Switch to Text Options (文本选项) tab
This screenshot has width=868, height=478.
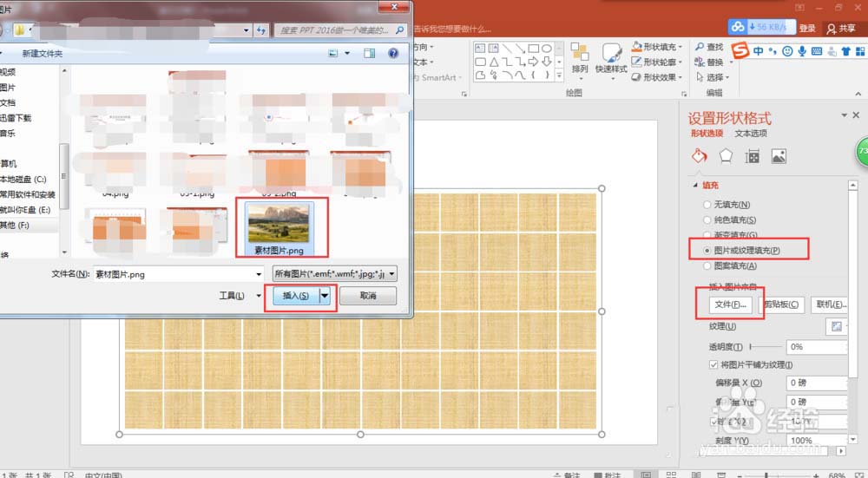tap(751, 134)
